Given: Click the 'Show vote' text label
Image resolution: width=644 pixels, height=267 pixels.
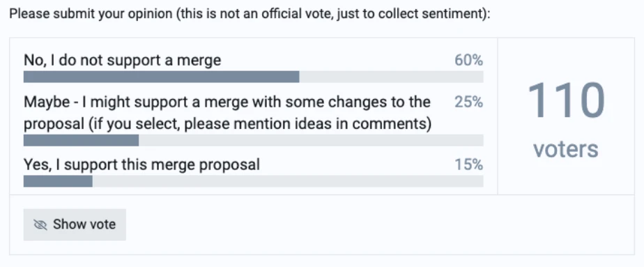Looking at the screenshot, I should coord(84,224).
